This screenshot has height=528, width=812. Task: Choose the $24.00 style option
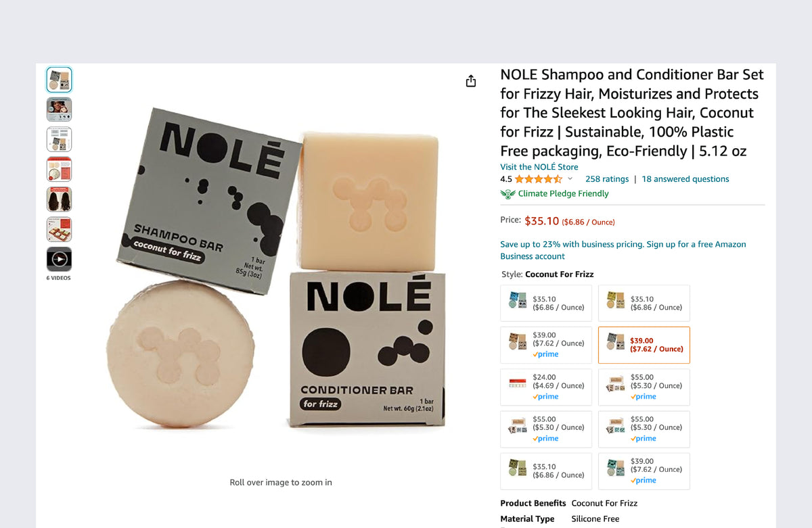(545, 386)
